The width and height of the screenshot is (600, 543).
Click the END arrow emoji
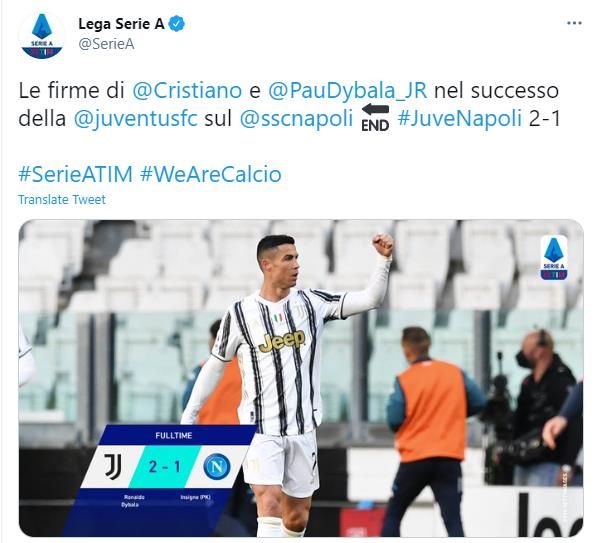point(375,118)
